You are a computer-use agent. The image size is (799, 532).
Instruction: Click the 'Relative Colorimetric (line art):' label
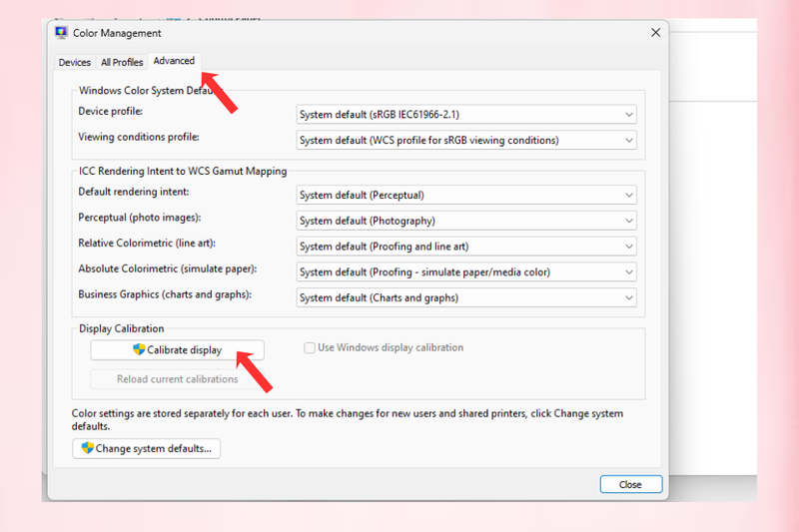(x=147, y=243)
